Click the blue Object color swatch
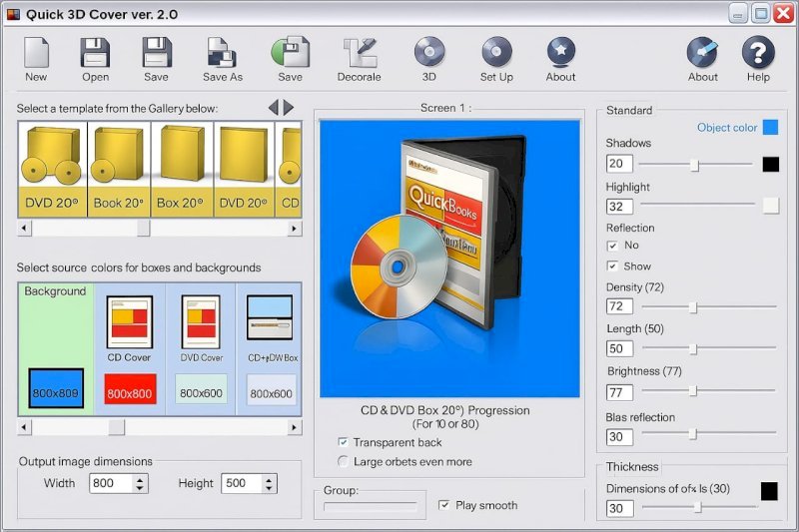This screenshot has height=532, width=799. (x=770, y=127)
